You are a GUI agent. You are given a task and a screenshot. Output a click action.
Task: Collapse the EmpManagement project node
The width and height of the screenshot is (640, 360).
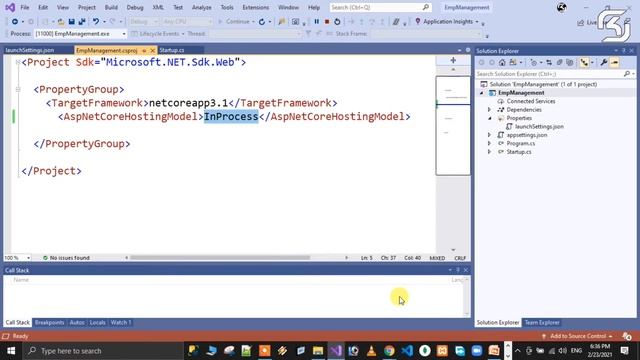click(482, 93)
